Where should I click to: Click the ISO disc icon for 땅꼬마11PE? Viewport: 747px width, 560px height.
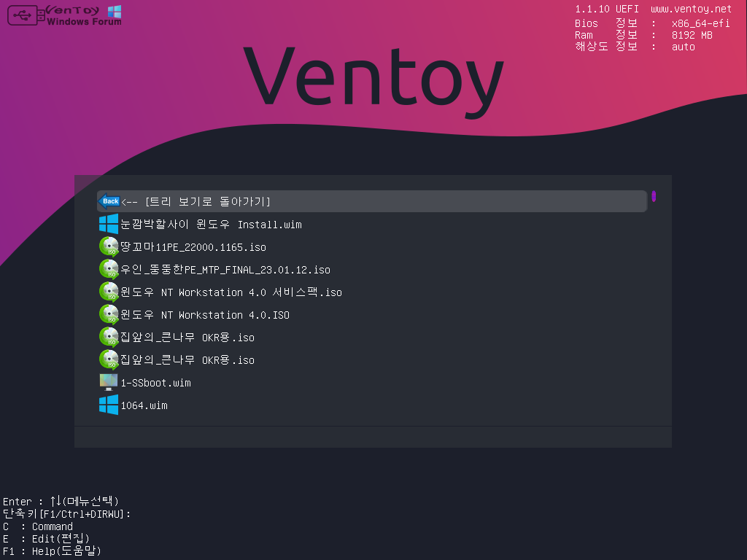[x=109, y=246]
